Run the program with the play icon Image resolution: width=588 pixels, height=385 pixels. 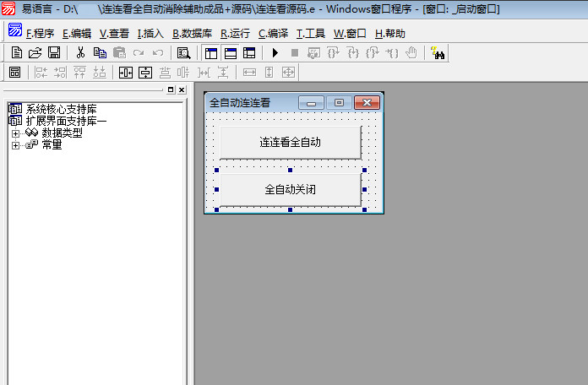pyautogui.click(x=275, y=53)
